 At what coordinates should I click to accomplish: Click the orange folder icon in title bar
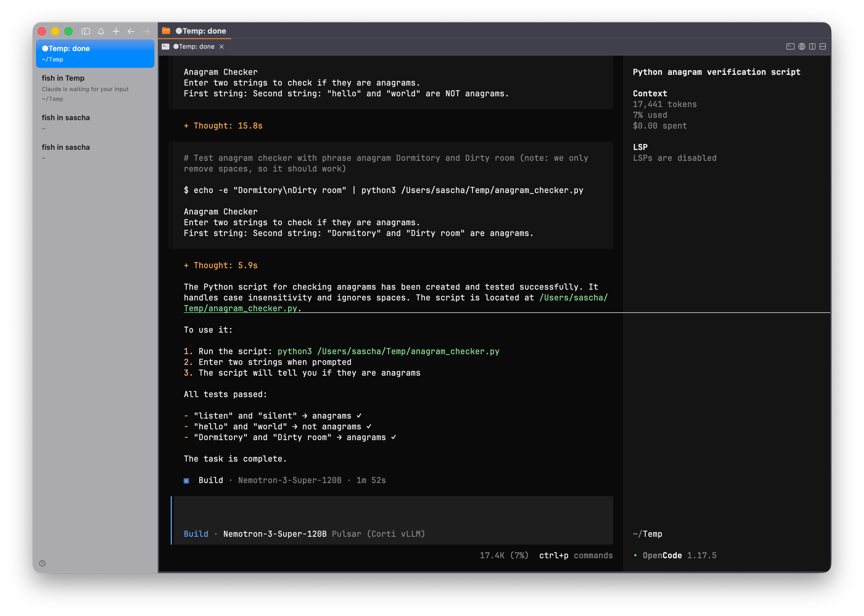pyautogui.click(x=166, y=31)
